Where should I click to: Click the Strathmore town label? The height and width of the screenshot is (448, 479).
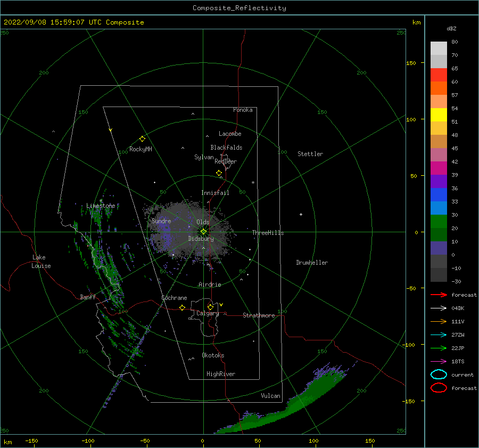(259, 315)
